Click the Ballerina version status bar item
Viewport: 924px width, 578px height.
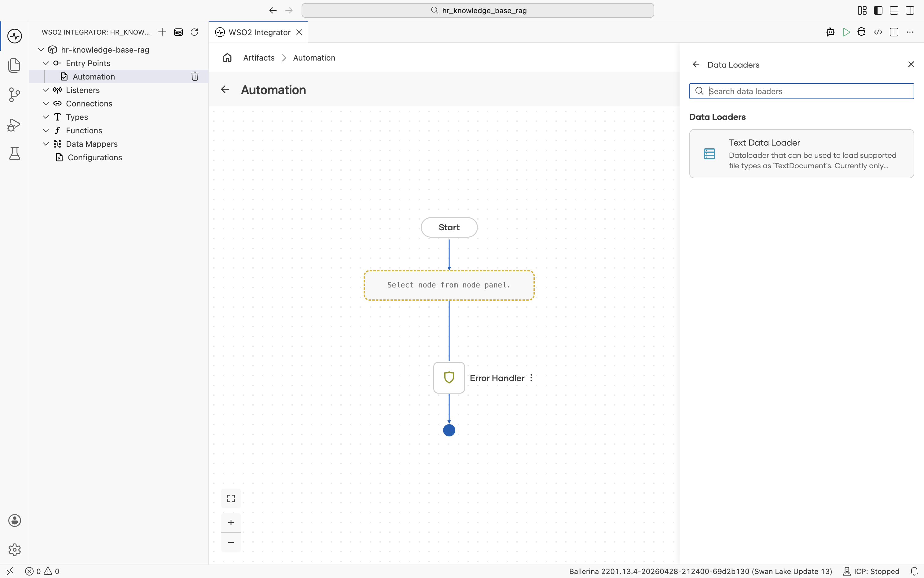701,572
